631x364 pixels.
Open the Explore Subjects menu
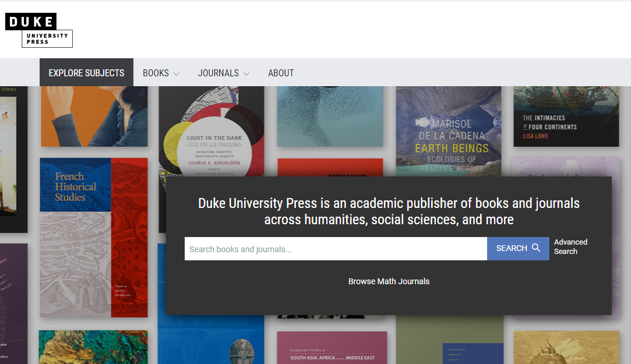pos(86,73)
